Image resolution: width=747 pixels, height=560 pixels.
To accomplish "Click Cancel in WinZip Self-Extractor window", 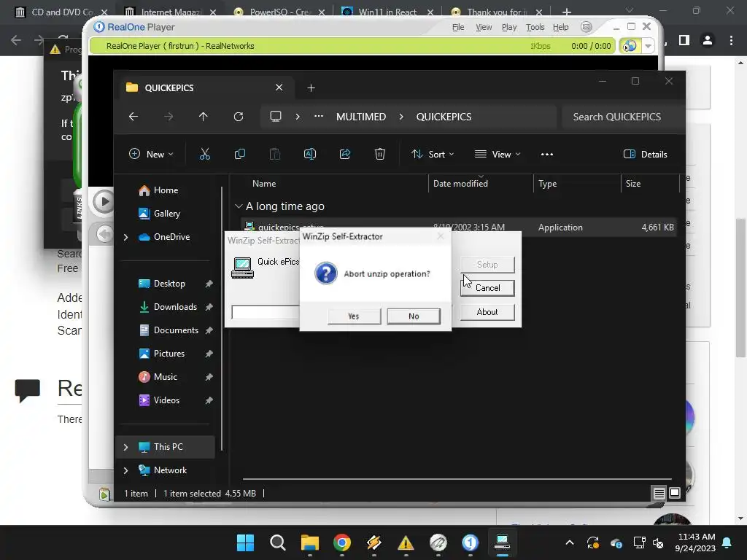I will [487, 288].
